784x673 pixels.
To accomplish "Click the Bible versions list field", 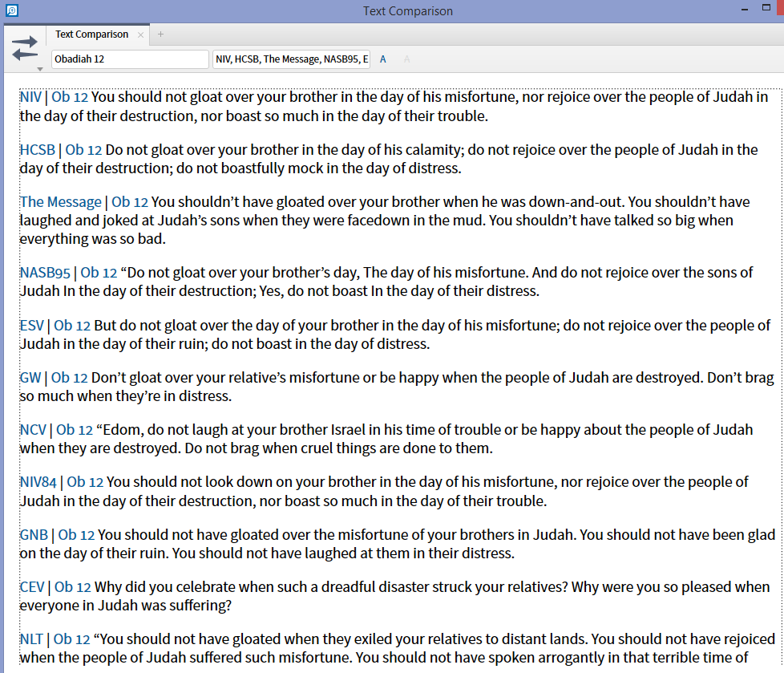I will [x=291, y=59].
